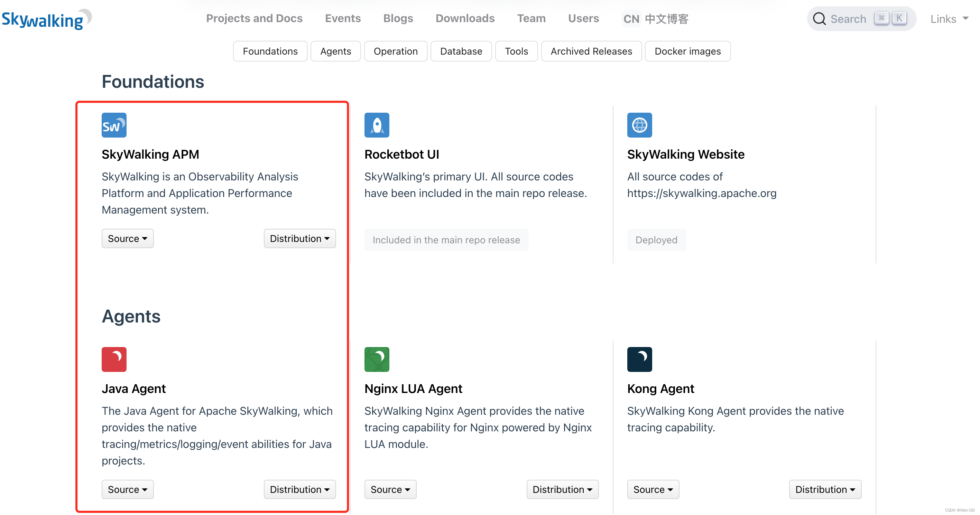Click the SkyWalking Website title
The width and height of the screenshot is (980, 515).
point(685,154)
